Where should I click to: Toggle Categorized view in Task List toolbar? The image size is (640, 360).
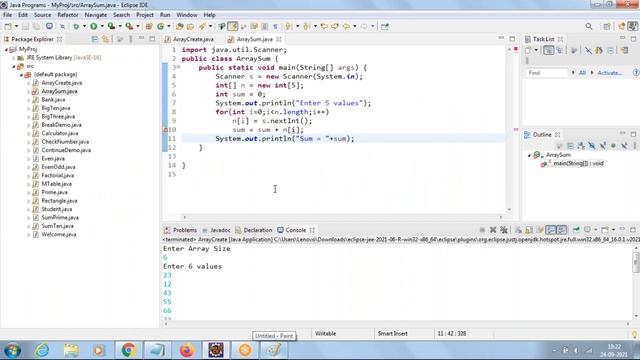point(549,51)
